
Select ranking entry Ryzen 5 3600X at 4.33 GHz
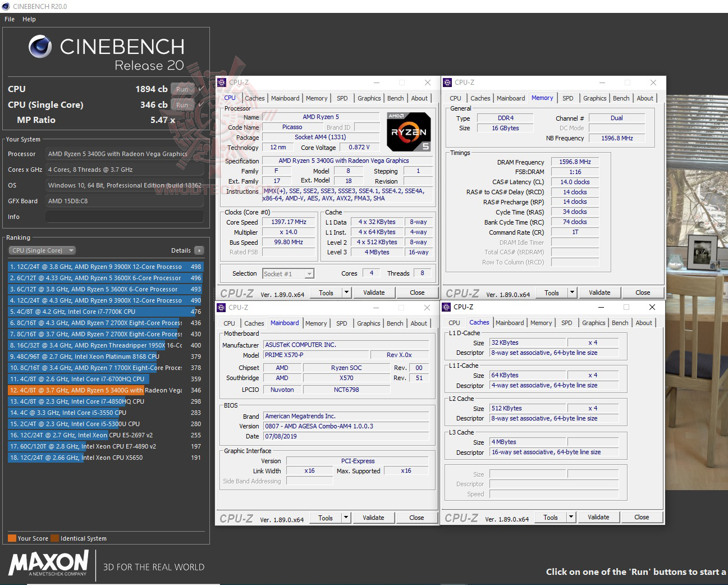pyautogui.click(x=106, y=278)
